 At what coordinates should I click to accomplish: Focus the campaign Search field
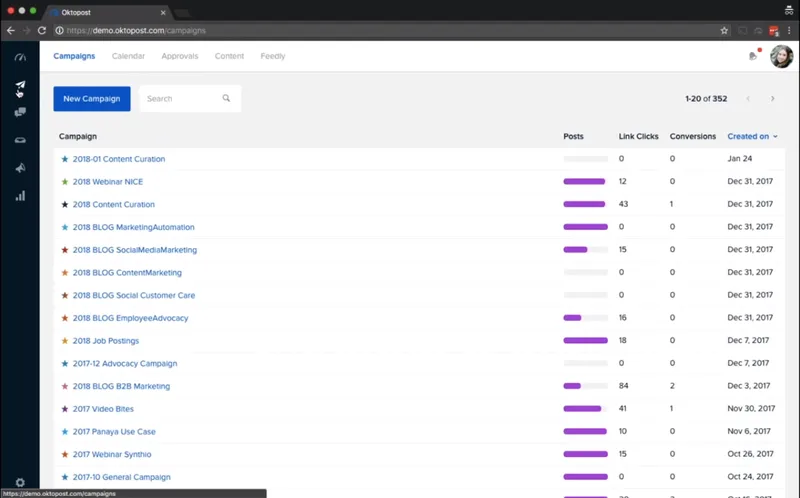point(190,98)
